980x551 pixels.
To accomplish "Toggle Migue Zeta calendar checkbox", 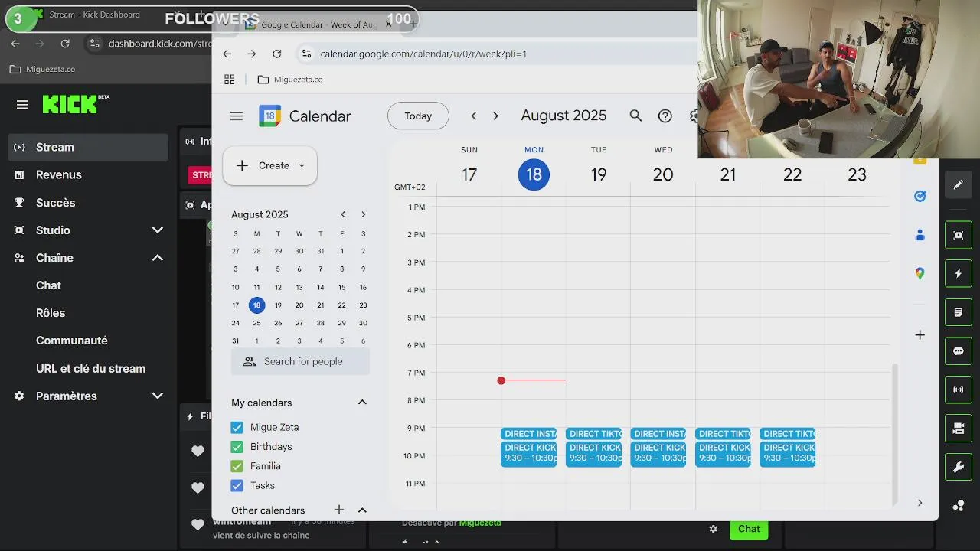I will point(237,428).
